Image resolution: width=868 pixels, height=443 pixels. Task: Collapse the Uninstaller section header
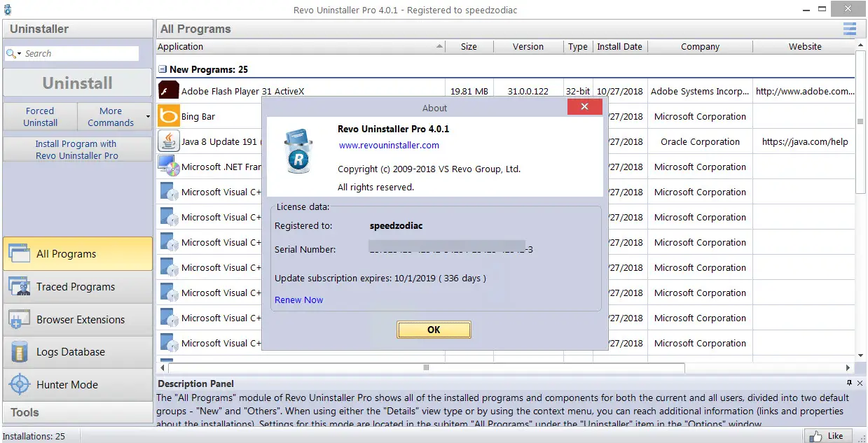coord(78,29)
